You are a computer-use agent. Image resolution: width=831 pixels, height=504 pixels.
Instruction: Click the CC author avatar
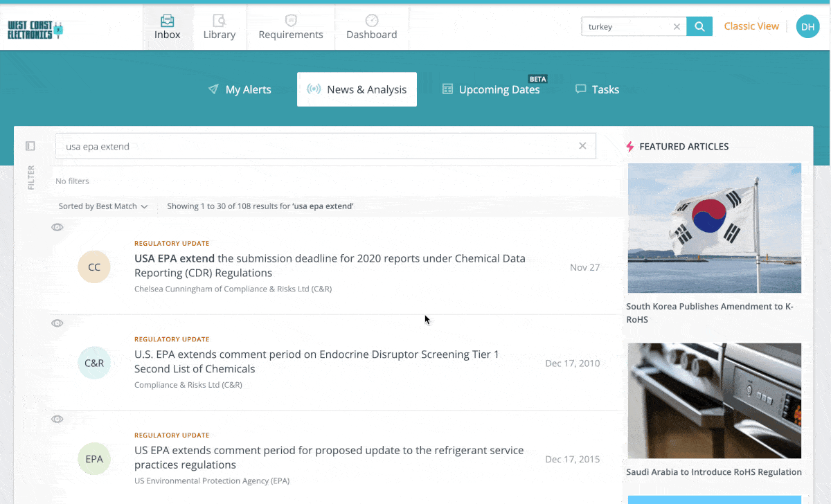tap(94, 267)
